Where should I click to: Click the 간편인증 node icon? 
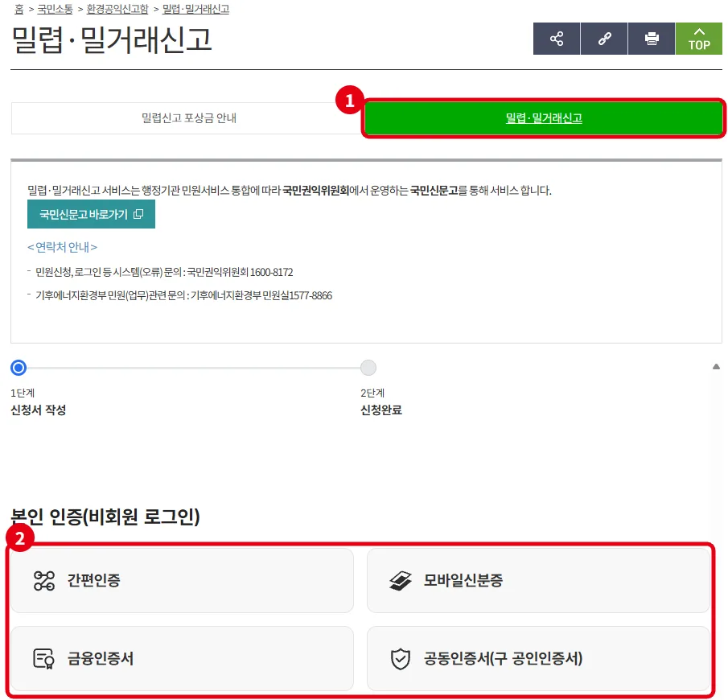coord(44,581)
